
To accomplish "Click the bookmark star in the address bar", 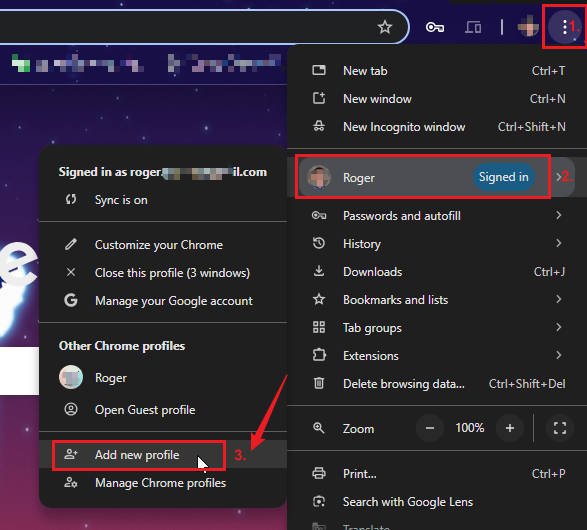I will point(384,27).
